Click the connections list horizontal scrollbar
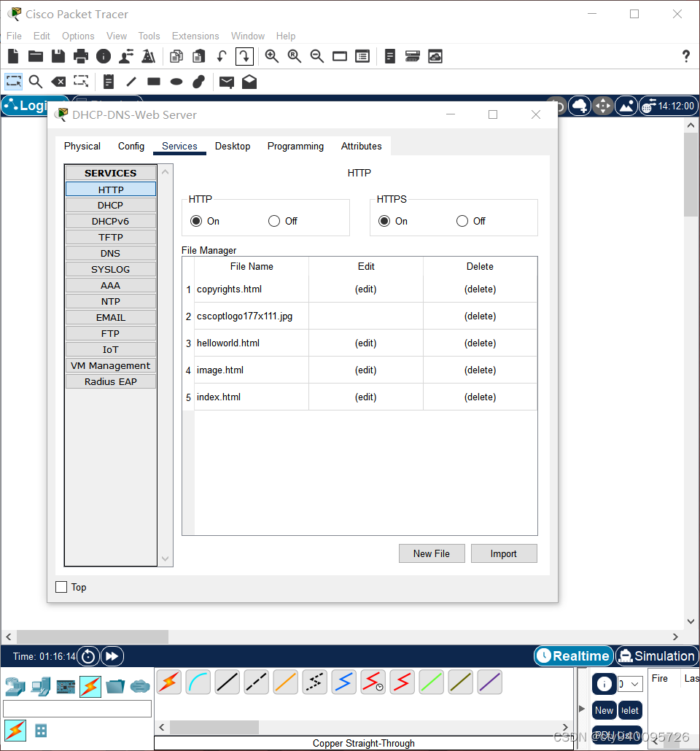The image size is (700, 751). (214, 727)
